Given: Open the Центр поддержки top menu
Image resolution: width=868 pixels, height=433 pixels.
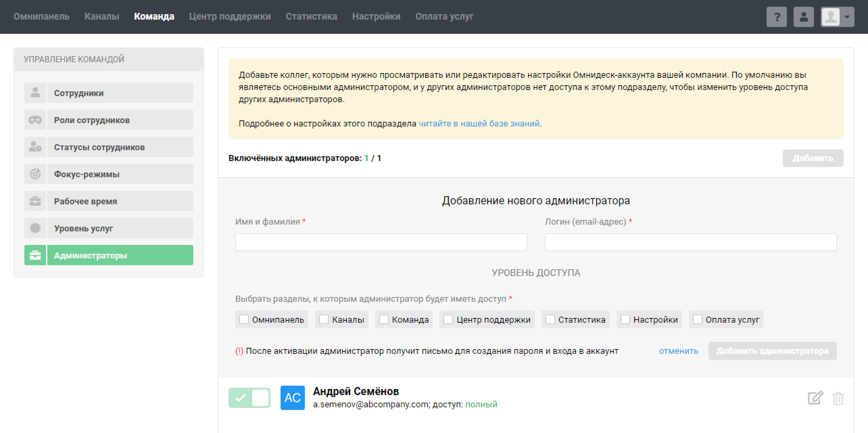Looking at the screenshot, I should pos(230,16).
